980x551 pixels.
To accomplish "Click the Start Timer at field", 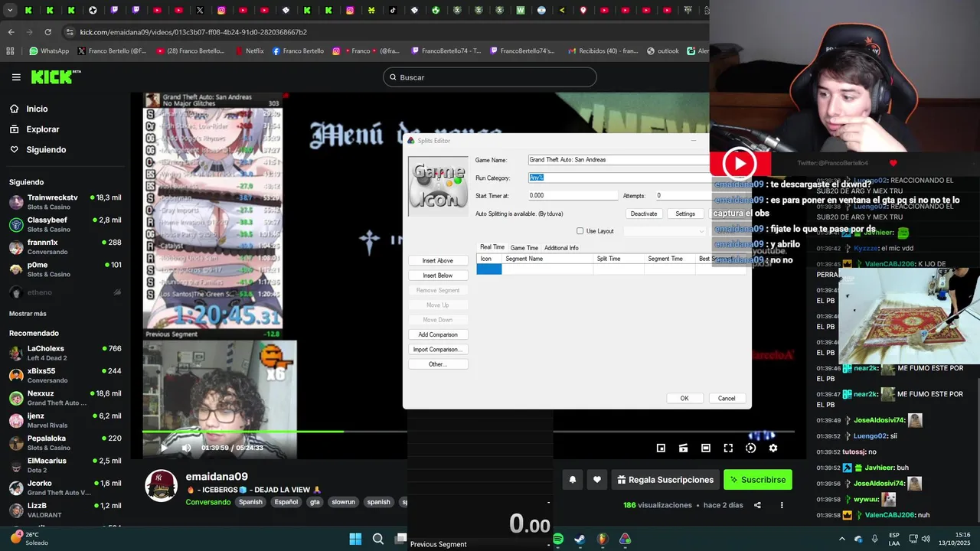I will (573, 196).
